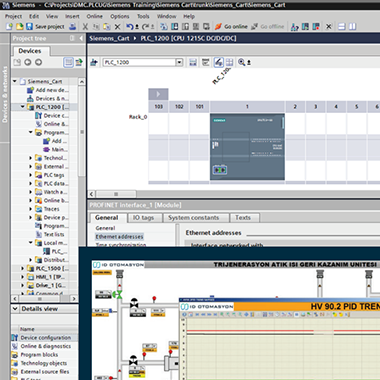Viewport: 380px width, 380px height.
Task: Select Add new device in tree
Action: [48, 90]
